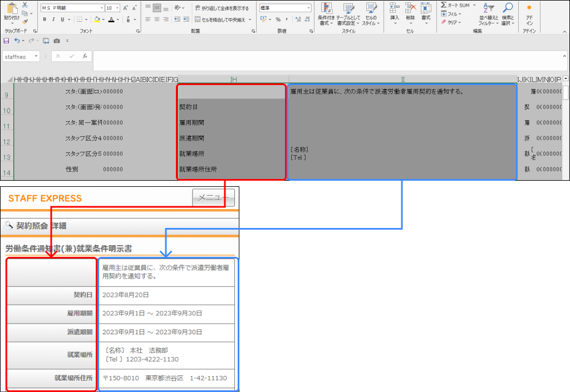570x392 pixels.
Task: Toggle Wrap Text (折り返して全体を表示する)
Action: coord(222,8)
